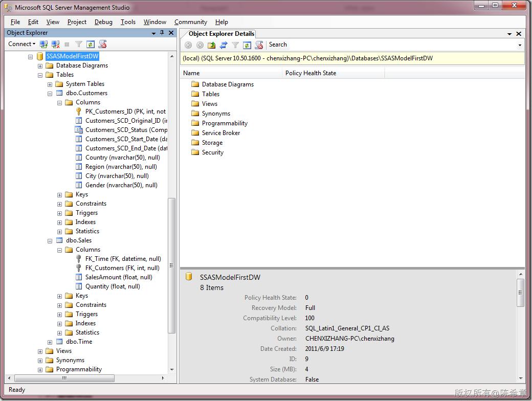
Task: Click details pane vertical scrollbar thumb
Action: pyautogui.click(x=520, y=293)
